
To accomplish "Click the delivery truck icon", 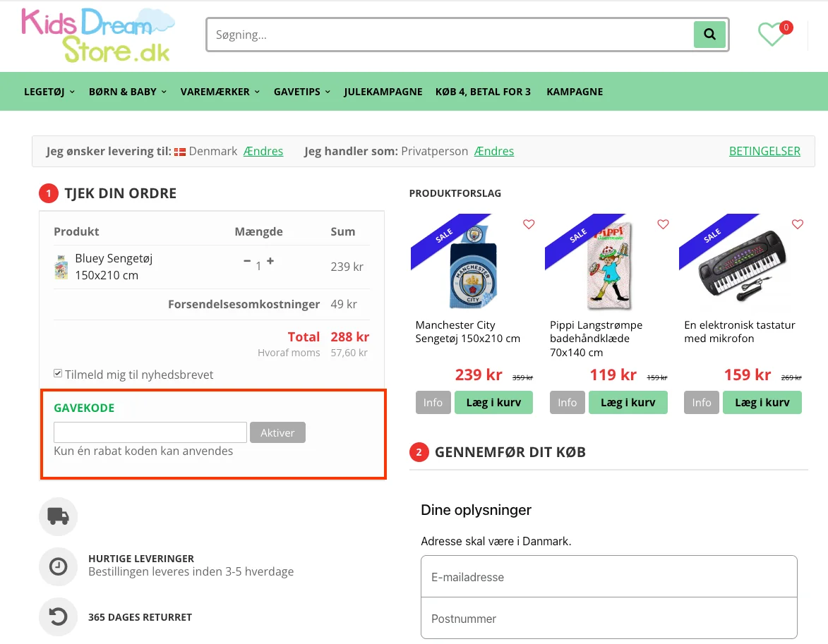I will [58, 516].
